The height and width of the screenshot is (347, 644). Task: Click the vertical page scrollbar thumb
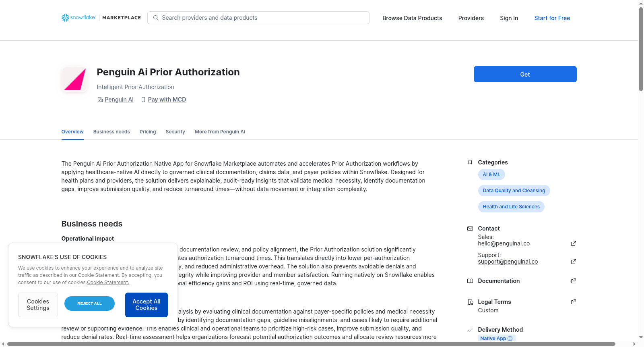click(x=641, y=49)
